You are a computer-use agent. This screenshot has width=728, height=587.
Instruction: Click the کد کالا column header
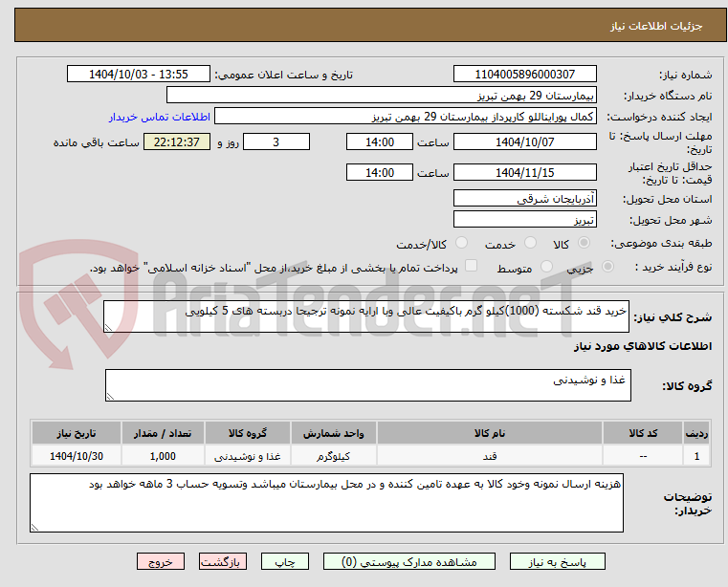(643, 433)
